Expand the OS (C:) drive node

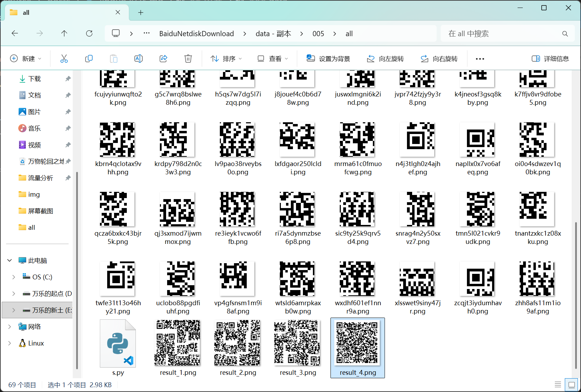point(14,277)
